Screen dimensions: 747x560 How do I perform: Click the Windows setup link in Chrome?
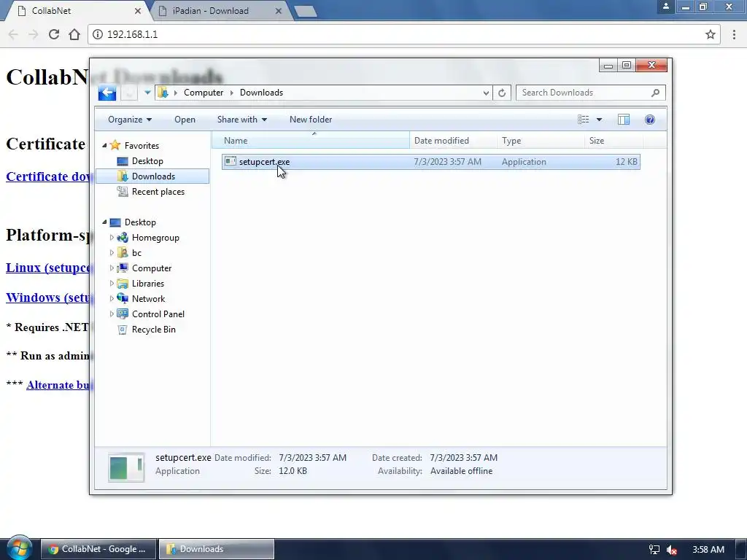point(47,297)
